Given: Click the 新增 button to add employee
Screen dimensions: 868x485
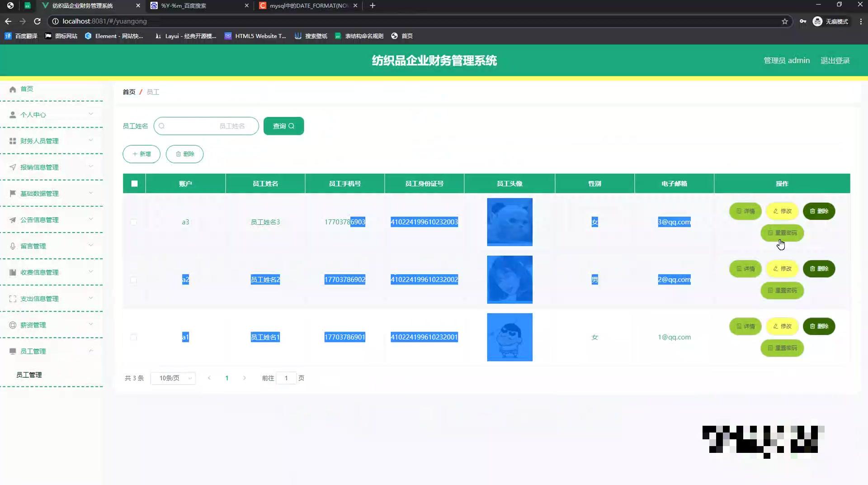Looking at the screenshot, I should pyautogui.click(x=141, y=154).
